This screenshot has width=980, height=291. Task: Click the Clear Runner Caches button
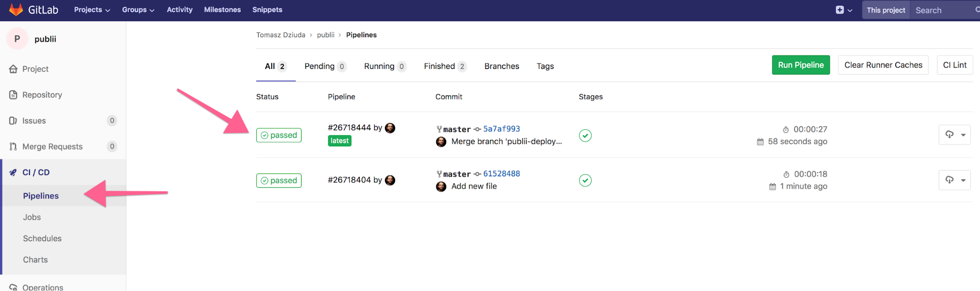coord(883,65)
